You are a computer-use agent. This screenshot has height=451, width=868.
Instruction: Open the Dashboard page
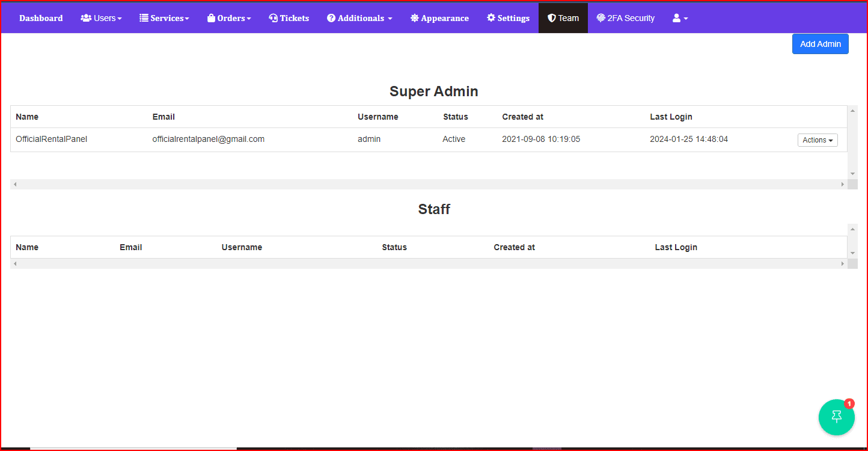tap(41, 18)
